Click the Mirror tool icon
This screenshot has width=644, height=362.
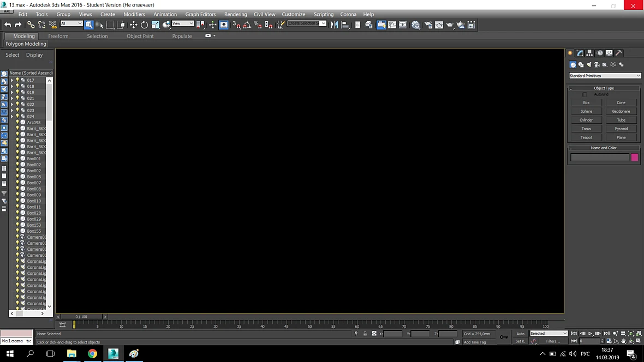pyautogui.click(x=335, y=25)
